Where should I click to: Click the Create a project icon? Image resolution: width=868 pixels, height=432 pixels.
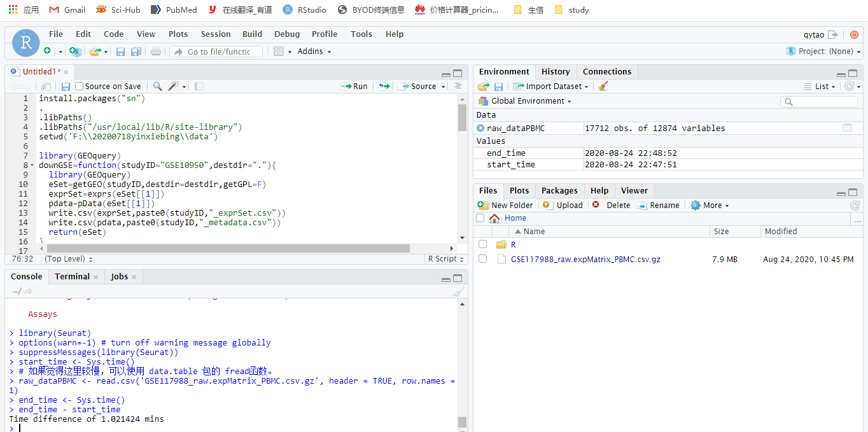[x=75, y=52]
